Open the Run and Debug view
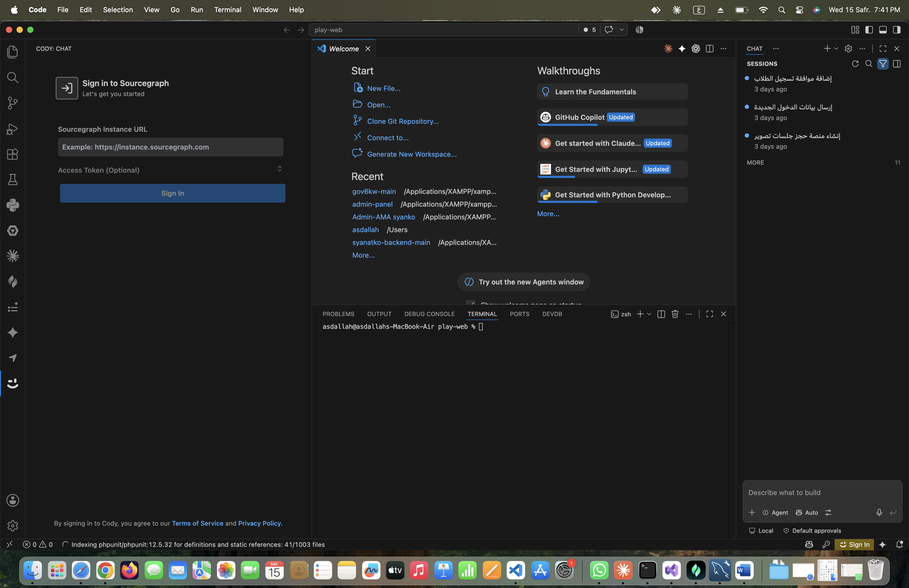 point(12,129)
